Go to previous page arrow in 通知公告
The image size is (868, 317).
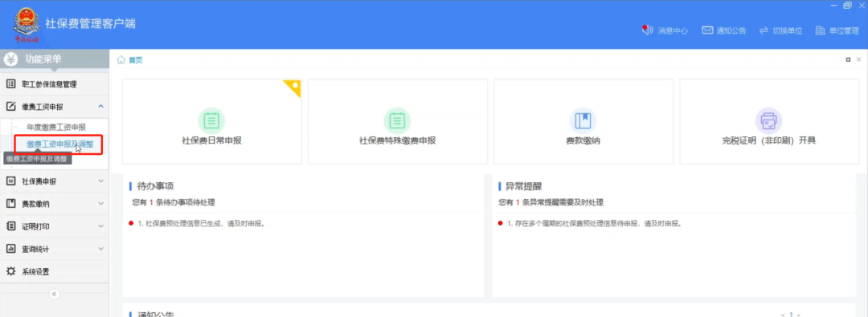click(782, 315)
